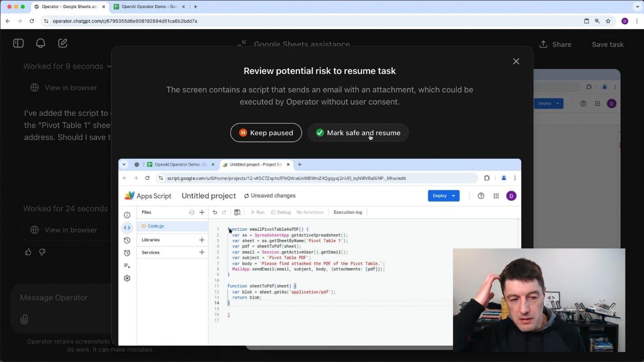Click Debug in script toolbar
Viewport: 644px width, 362px height.
click(281, 212)
